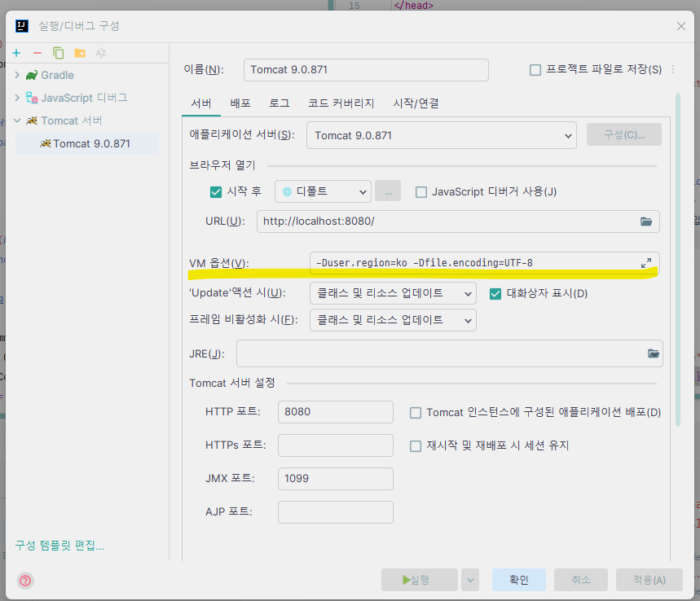Image resolution: width=700 pixels, height=601 pixels.
Task: Expand the JavaScript 디버그 node
Action: [17, 97]
